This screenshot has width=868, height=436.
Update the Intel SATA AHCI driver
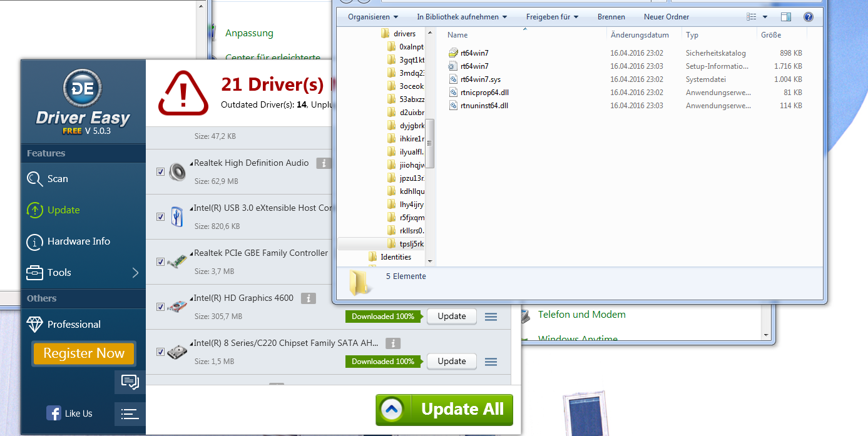click(x=452, y=362)
